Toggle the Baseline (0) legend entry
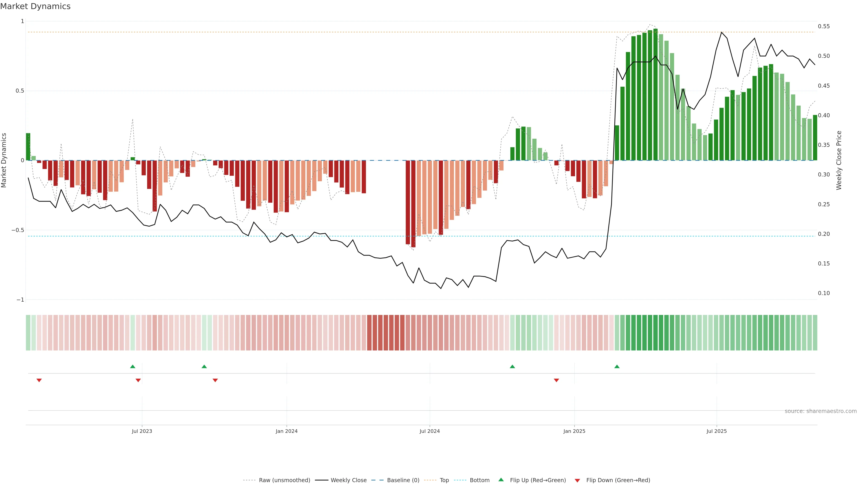Image resolution: width=868 pixels, height=488 pixels. tap(403, 480)
